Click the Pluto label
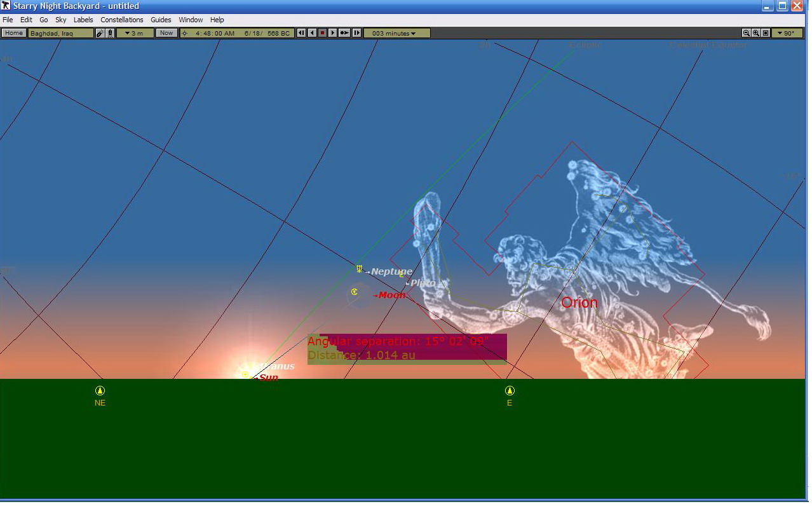The width and height of the screenshot is (812, 506). [x=423, y=283]
